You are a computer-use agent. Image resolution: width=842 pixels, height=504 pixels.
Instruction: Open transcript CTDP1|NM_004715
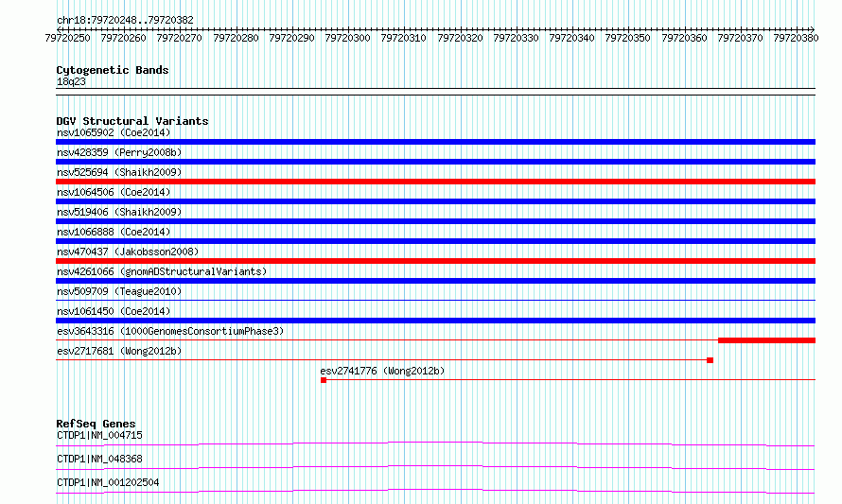(99, 435)
